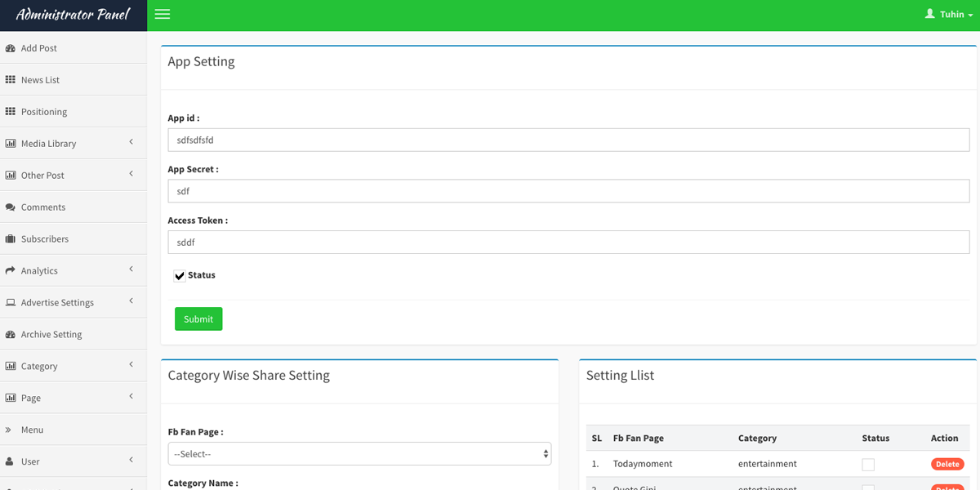Click the user profile icon beside Tuhin

coord(929,14)
